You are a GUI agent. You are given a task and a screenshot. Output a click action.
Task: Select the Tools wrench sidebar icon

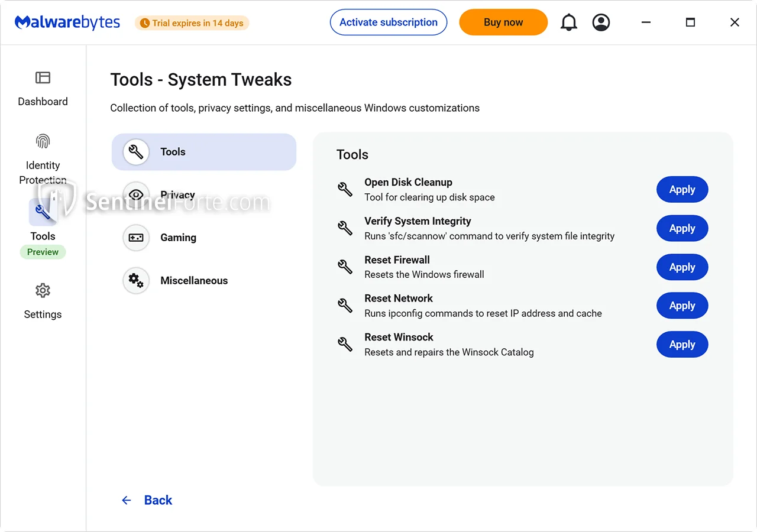point(43,212)
